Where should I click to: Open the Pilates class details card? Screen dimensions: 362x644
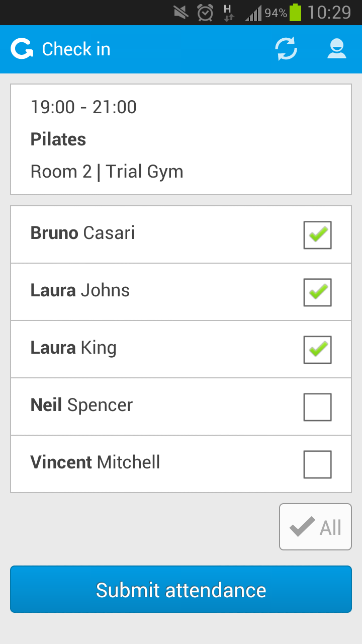tap(181, 139)
